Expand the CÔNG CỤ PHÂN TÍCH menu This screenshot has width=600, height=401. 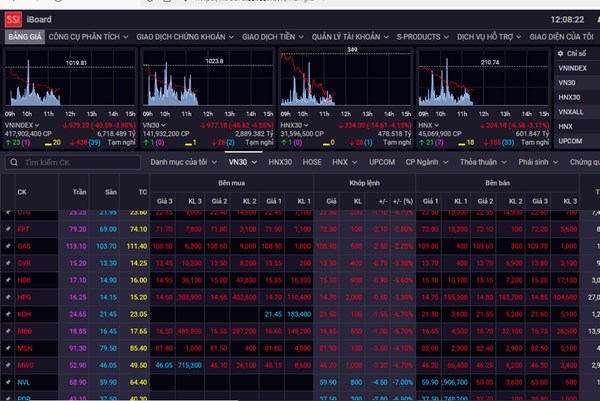tap(88, 37)
